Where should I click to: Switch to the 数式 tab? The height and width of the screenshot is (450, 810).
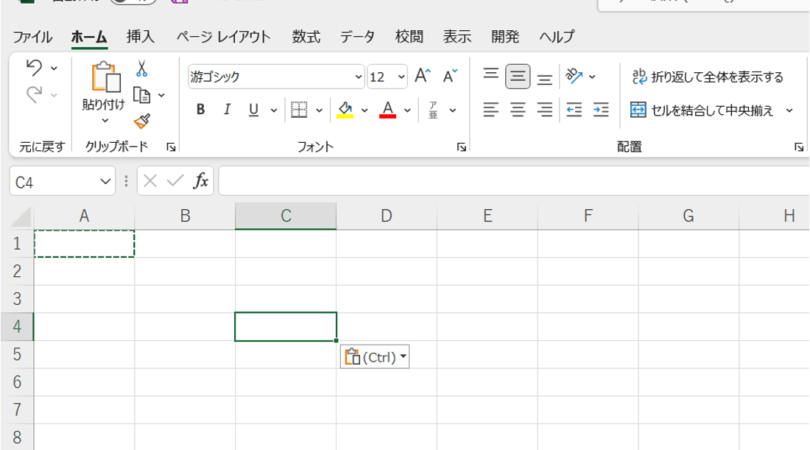tap(306, 37)
